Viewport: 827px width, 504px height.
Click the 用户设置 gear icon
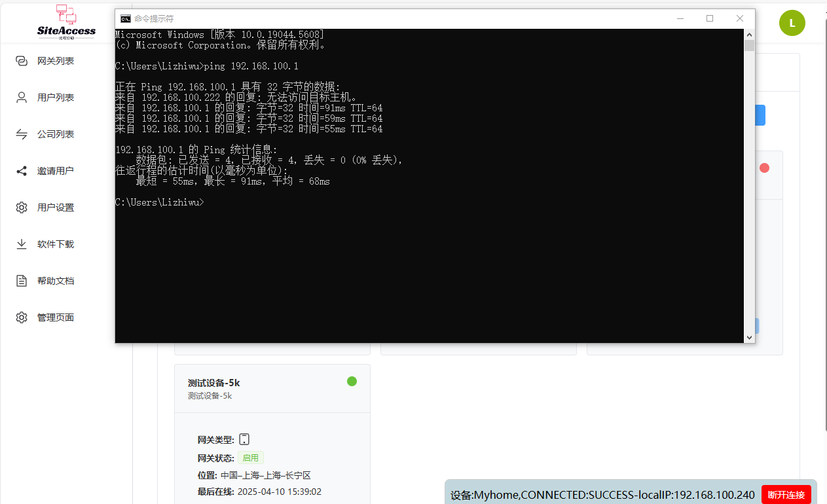point(22,207)
